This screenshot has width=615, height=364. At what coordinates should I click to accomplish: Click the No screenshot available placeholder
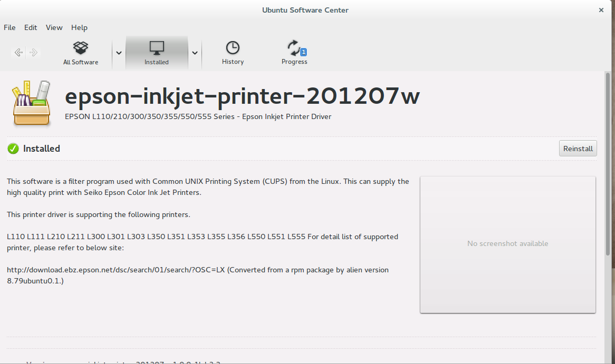507,244
